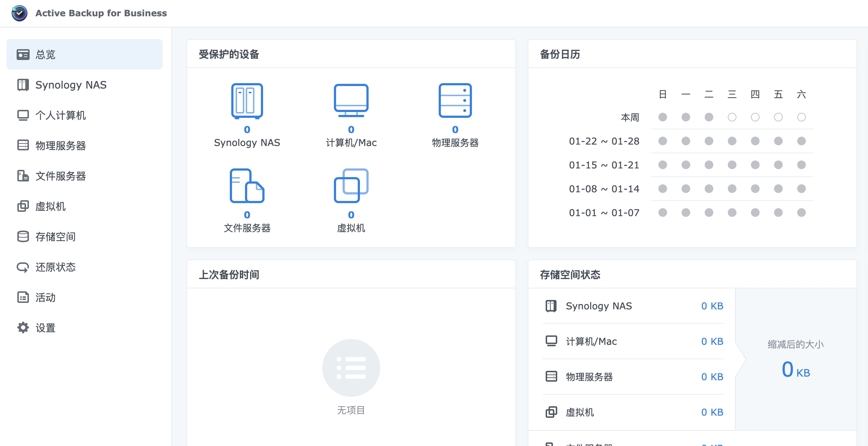Image resolution: width=868 pixels, height=446 pixels.
Task: Click the 虚拟机 0 KB storage value
Action: [712, 412]
